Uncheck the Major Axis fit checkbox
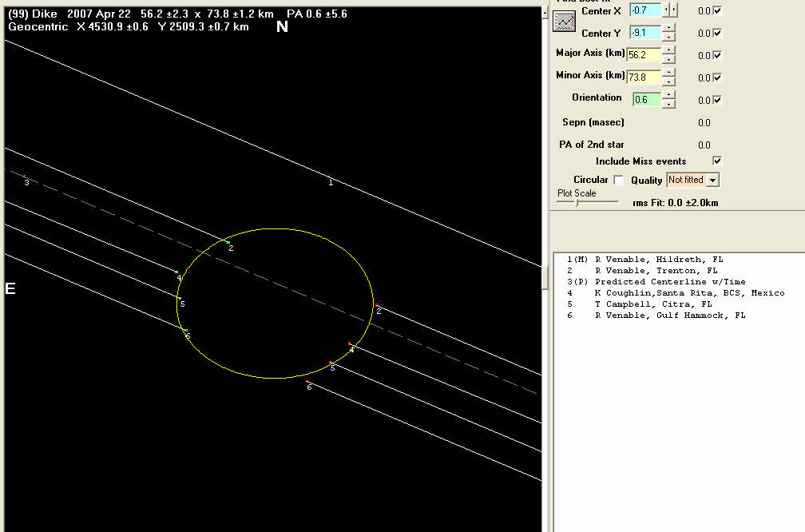The image size is (805, 532). pos(718,55)
